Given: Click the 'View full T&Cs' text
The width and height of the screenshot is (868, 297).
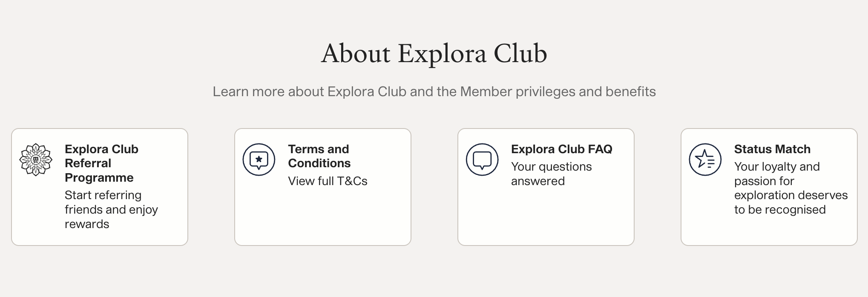Looking at the screenshot, I should click(328, 181).
